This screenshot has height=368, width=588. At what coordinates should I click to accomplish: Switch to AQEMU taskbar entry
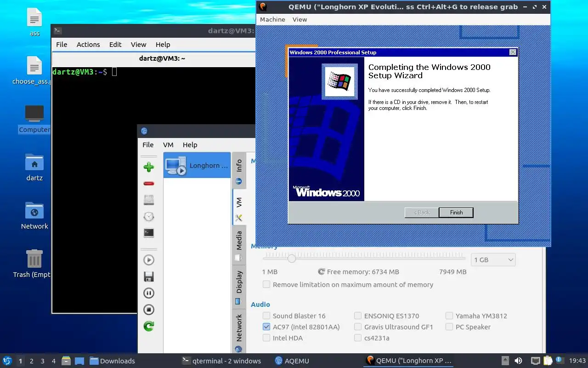pos(292,361)
